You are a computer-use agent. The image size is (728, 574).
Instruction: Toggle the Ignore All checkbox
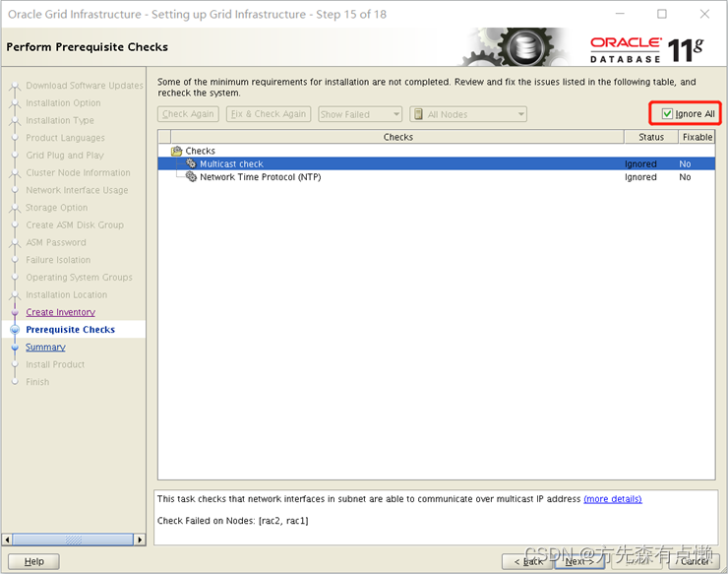point(667,114)
